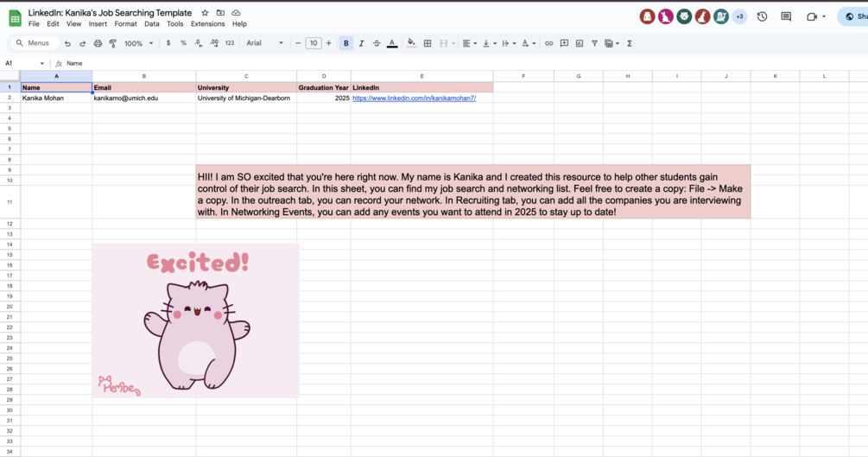The image size is (868, 457).
Task: Open the Data menu
Action: point(152,24)
